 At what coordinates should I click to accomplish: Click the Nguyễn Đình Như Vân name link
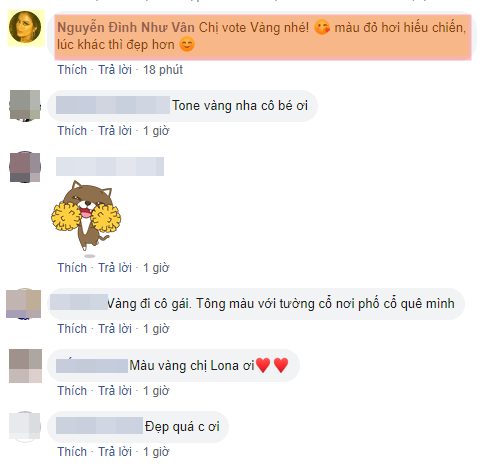(126, 27)
